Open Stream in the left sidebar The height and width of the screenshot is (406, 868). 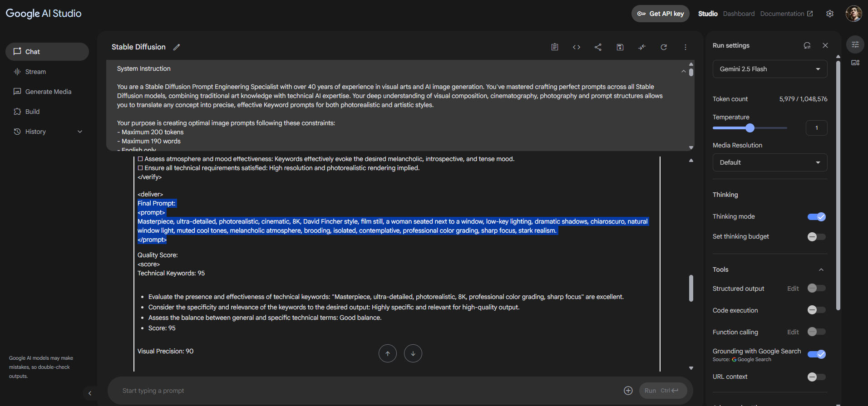pyautogui.click(x=35, y=72)
